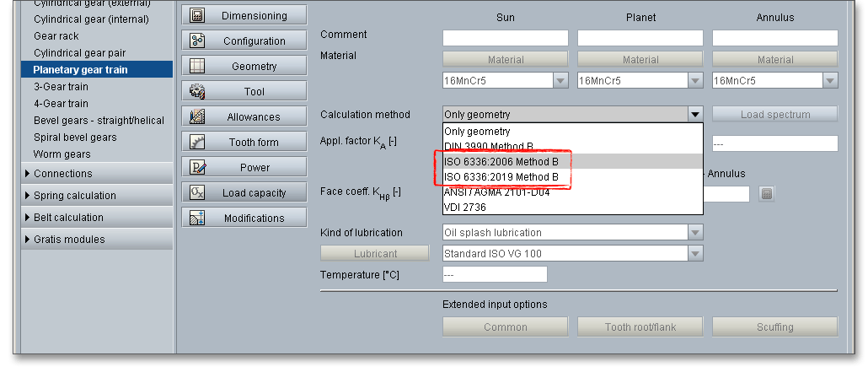Image resolution: width=868 pixels, height=367 pixels.
Task: Open the Kind of lubrication dropdown
Action: point(695,232)
